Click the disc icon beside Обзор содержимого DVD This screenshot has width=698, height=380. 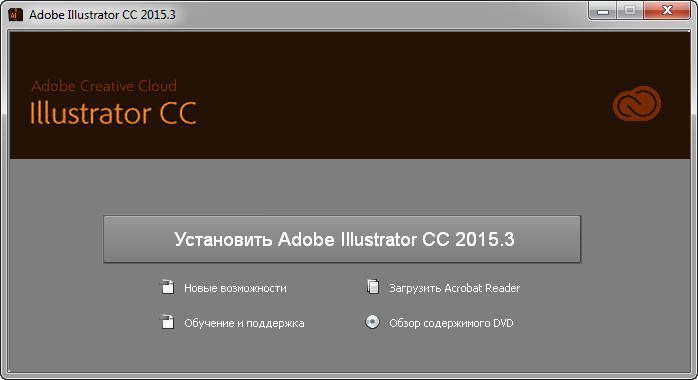click(373, 322)
